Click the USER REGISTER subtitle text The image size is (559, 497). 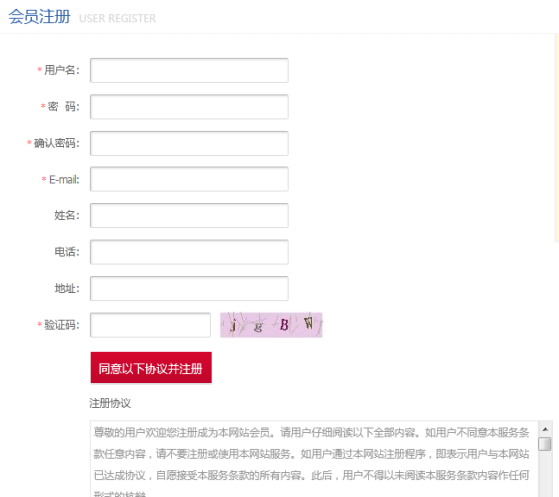tap(117, 18)
